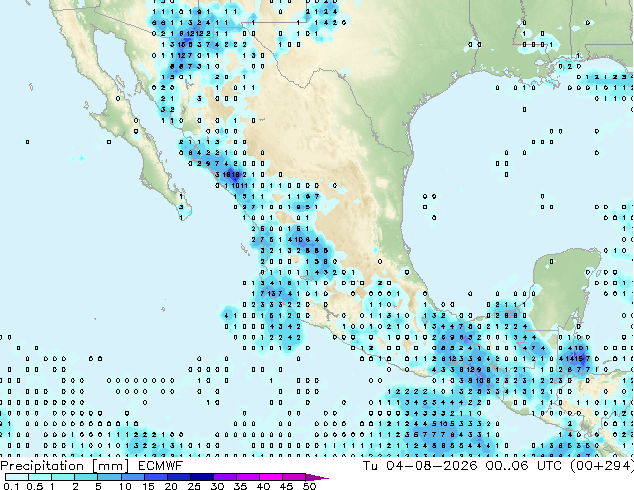Click the 2–5 mm legend color swatch

[86, 477]
